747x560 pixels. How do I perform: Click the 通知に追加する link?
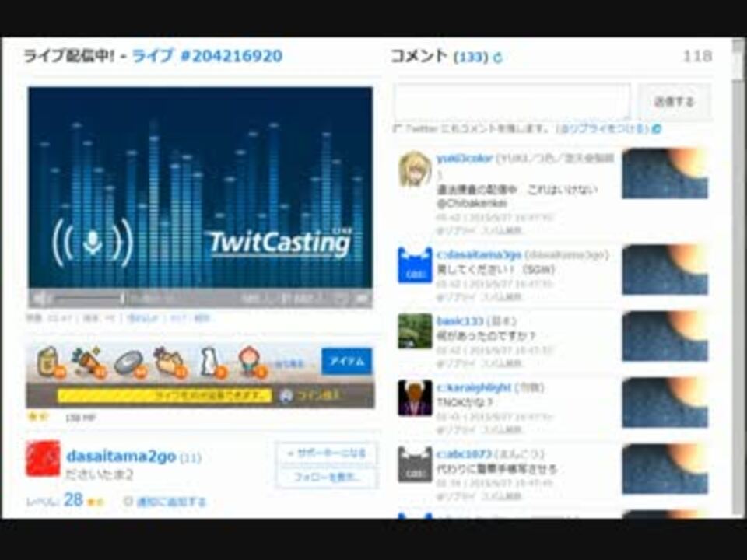coord(171,502)
